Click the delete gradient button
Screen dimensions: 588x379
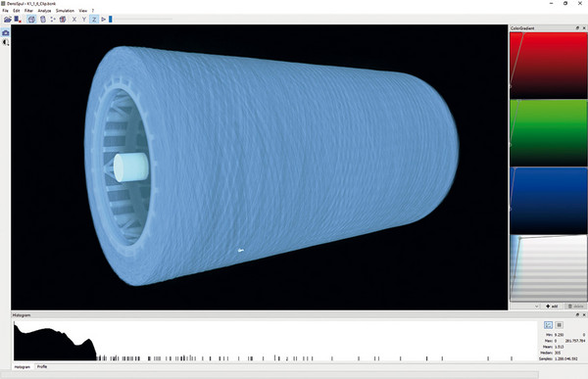(x=575, y=307)
